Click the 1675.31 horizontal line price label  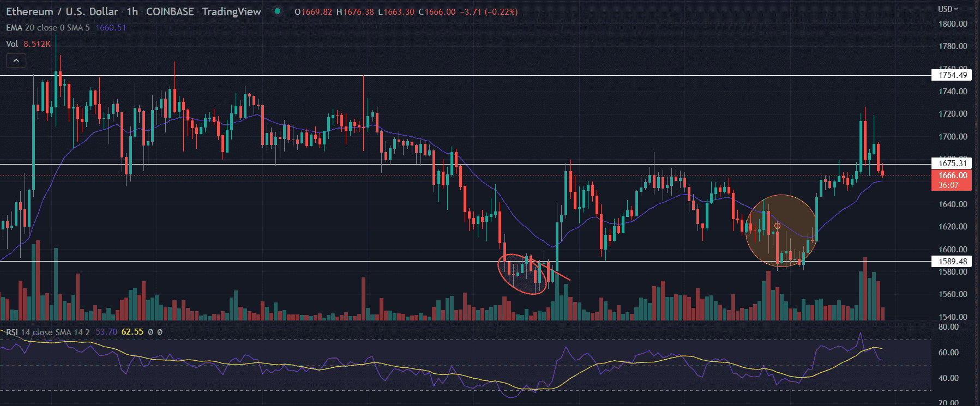pyautogui.click(x=952, y=163)
